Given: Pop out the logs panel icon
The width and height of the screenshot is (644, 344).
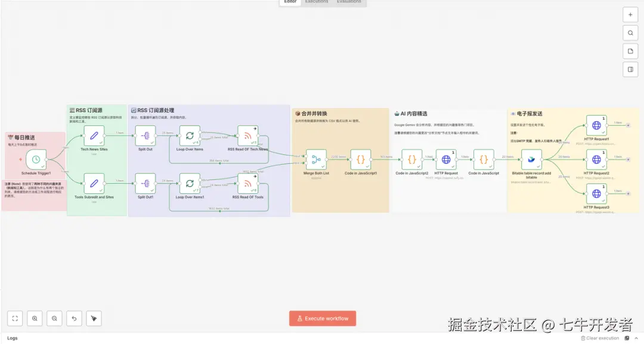Looking at the screenshot, I should tap(627, 338).
